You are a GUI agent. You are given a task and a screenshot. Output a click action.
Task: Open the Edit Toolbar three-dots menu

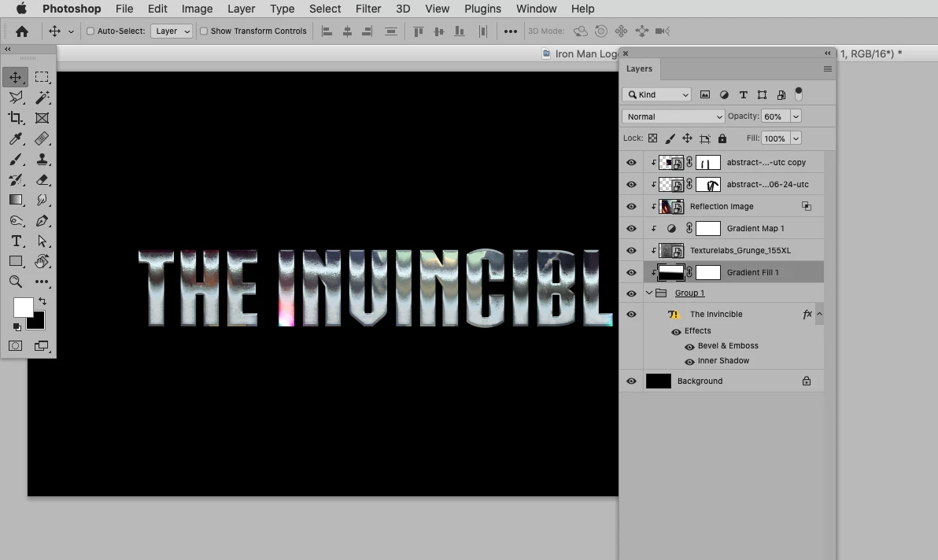click(42, 282)
